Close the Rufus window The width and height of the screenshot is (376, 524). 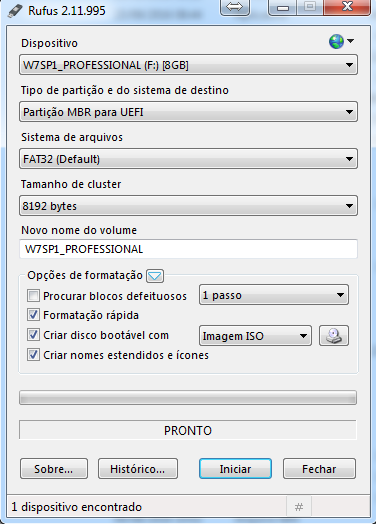347,7
